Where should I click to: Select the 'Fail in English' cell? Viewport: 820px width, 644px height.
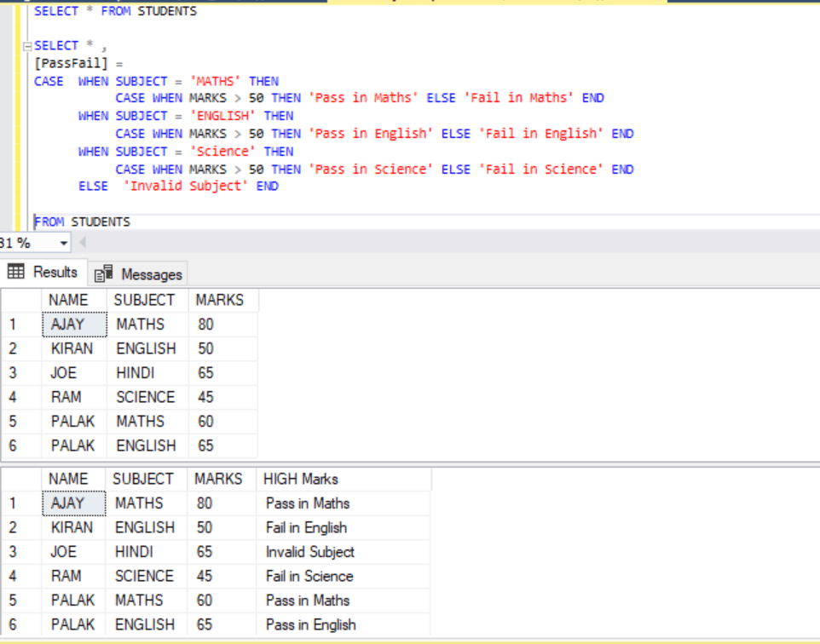[344, 528]
